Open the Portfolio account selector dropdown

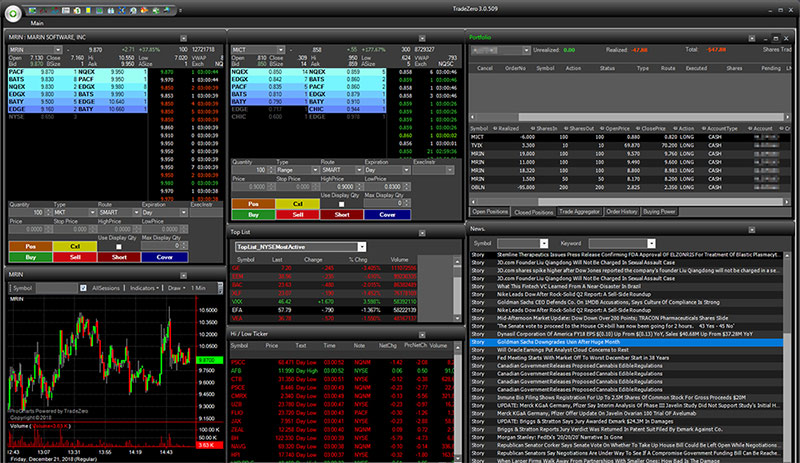point(526,50)
